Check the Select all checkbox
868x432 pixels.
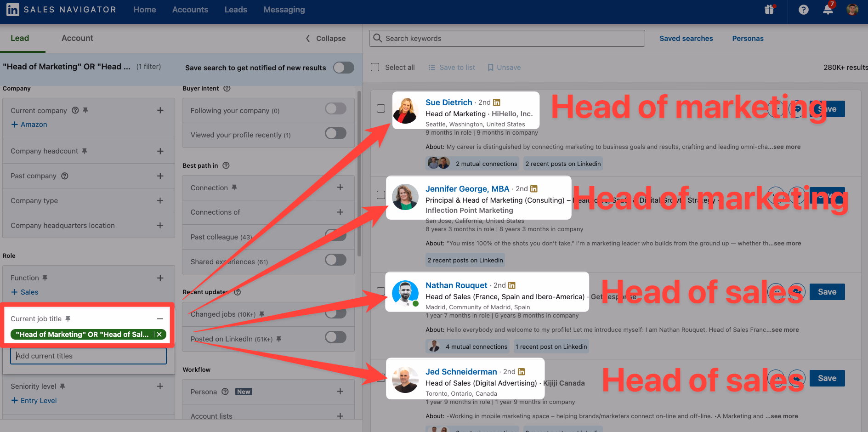[375, 67]
